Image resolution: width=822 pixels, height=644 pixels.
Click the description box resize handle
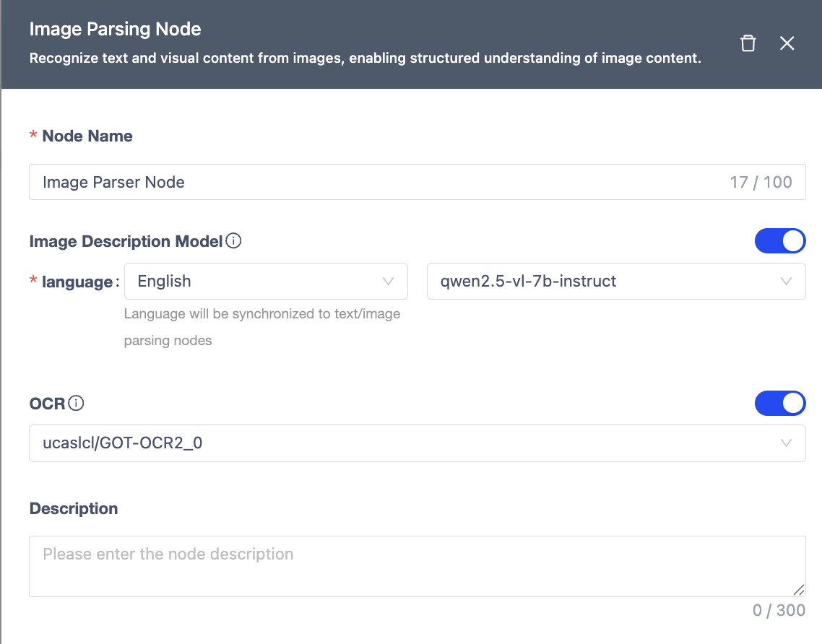798,590
